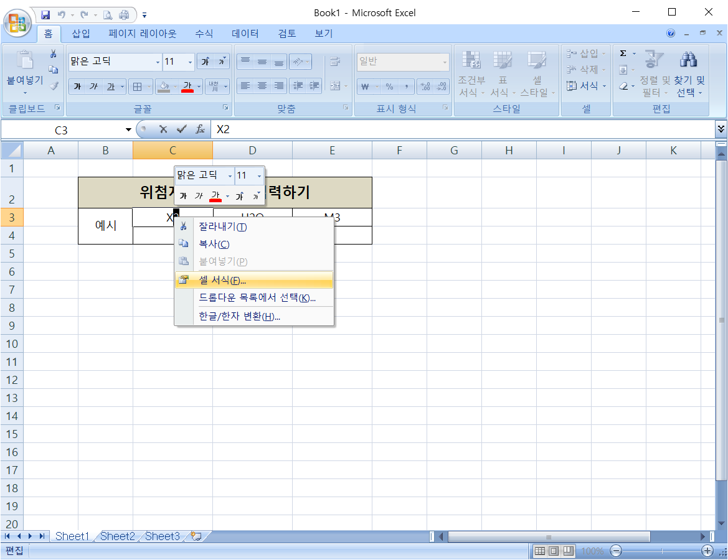Open Customize Quick Access Toolbar dropdown
The height and width of the screenshot is (560, 728).
pos(144,16)
